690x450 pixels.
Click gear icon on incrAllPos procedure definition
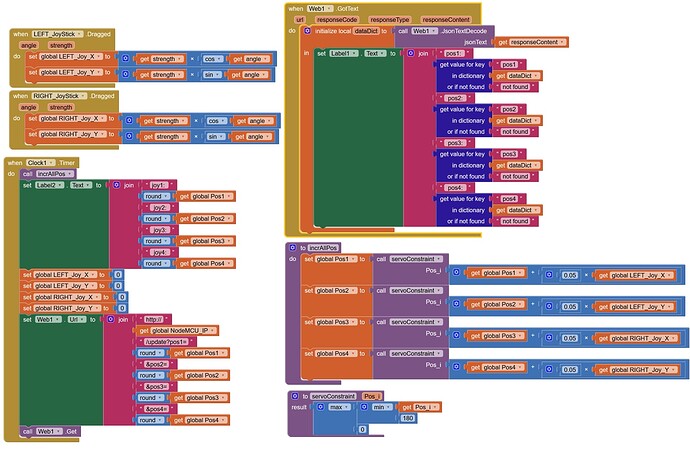(293, 248)
